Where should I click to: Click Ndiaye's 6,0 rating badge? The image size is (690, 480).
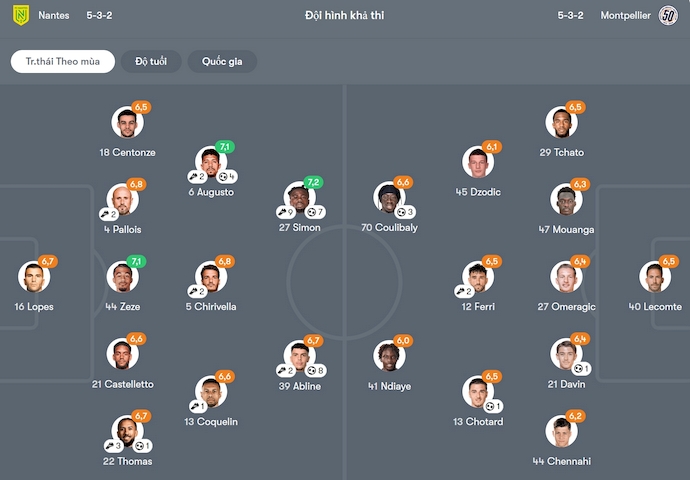pos(403,341)
